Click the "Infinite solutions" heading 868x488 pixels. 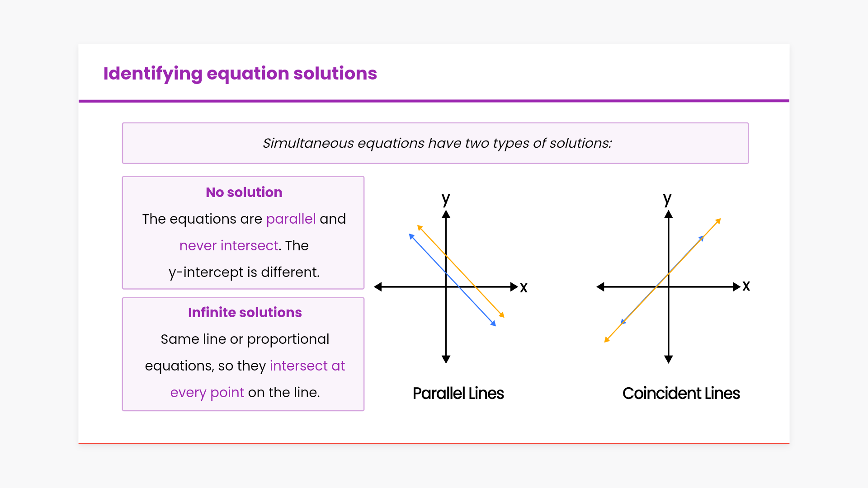[x=245, y=313]
